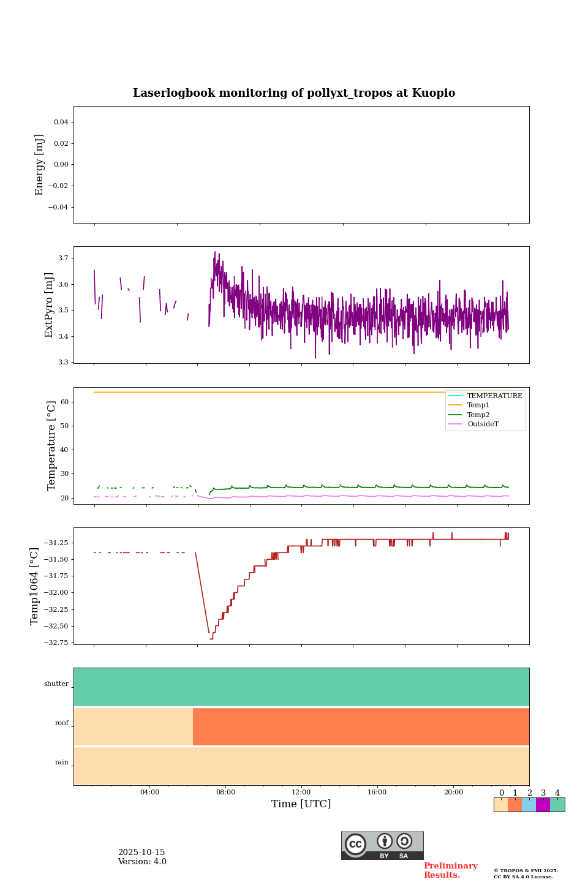588x882 pixels.
Task: Click the green shutter status bar
Action: tap(301, 687)
